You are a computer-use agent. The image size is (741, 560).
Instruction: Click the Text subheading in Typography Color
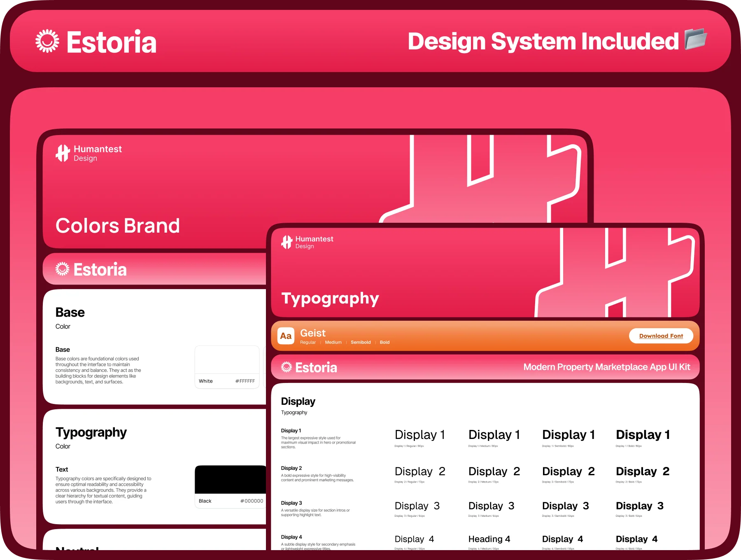(x=62, y=469)
